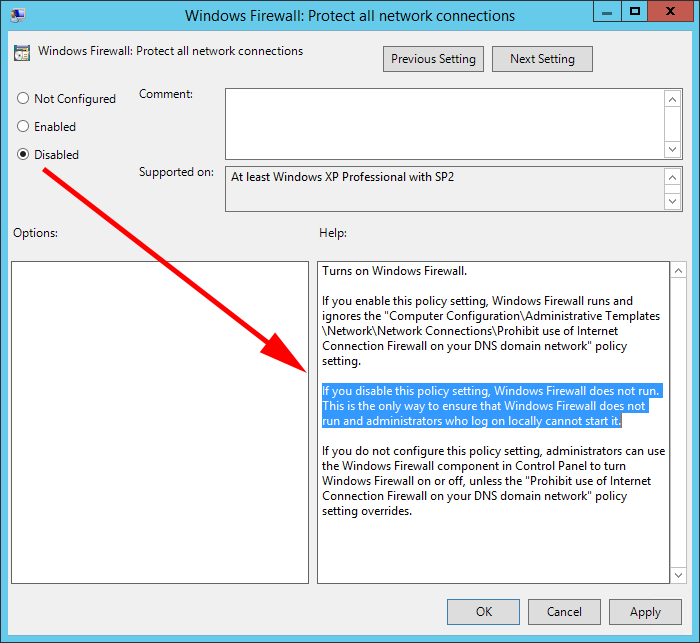Click the heading 'Windows Firewall: Protect all network connections'
700x643 pixels.
(x=171, y=51)
